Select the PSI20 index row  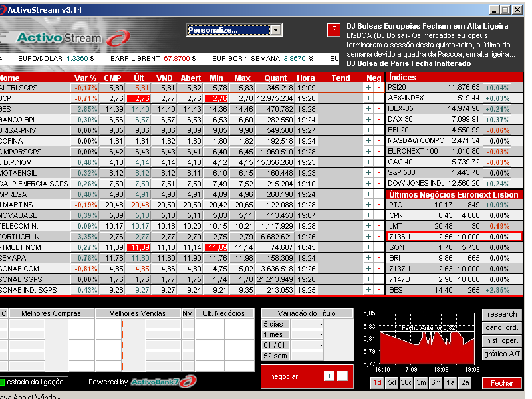454,88
